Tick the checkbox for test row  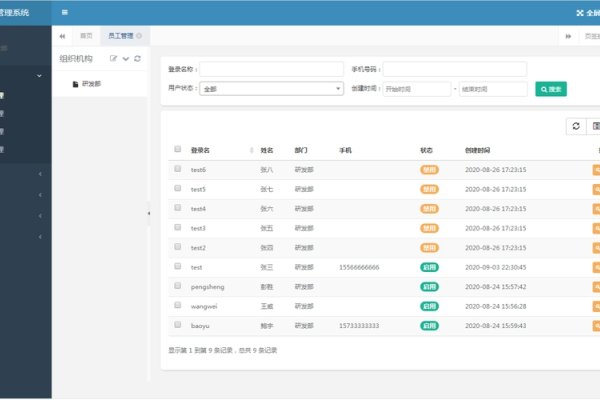[178, 266]
